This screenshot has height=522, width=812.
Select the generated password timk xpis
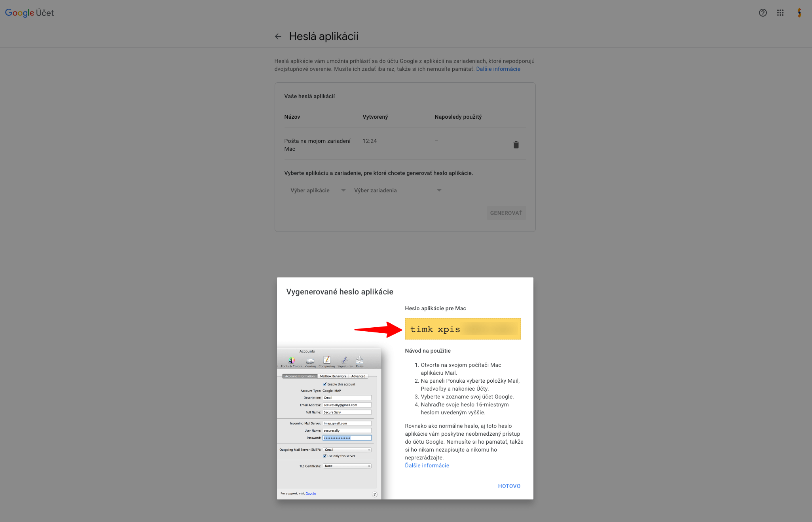point(463,329)
